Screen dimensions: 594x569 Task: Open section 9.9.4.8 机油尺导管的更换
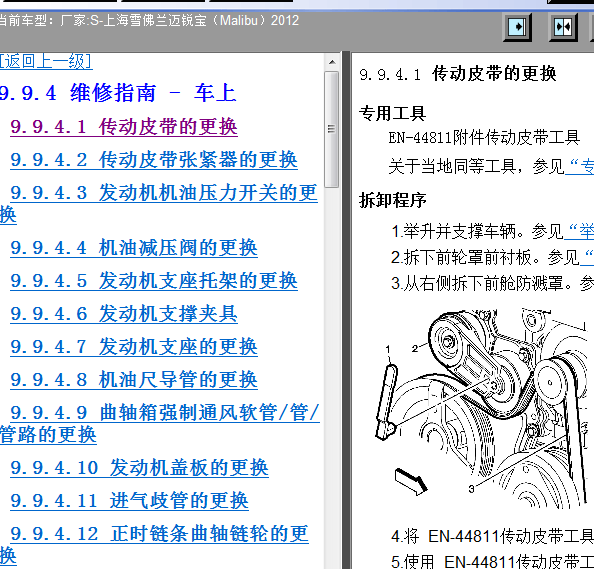(134, 380)
